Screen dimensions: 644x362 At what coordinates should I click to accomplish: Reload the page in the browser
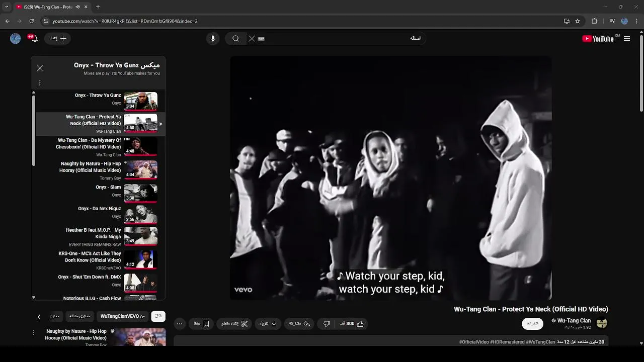click(31, 21)
